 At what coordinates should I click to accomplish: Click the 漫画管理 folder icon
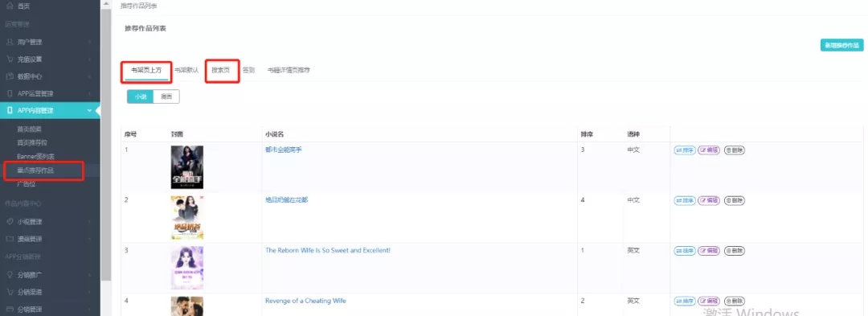click(9, 239)
